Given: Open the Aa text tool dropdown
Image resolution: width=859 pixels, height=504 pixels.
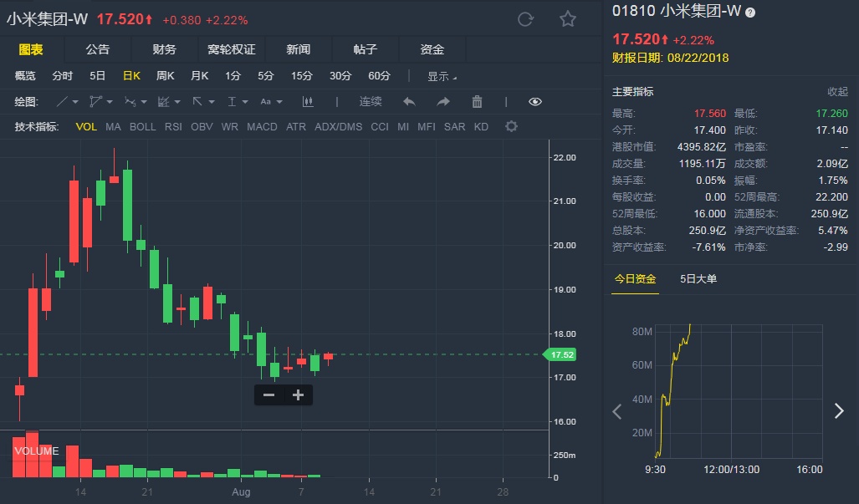Looking at the screenshot, I should point(271,102).
